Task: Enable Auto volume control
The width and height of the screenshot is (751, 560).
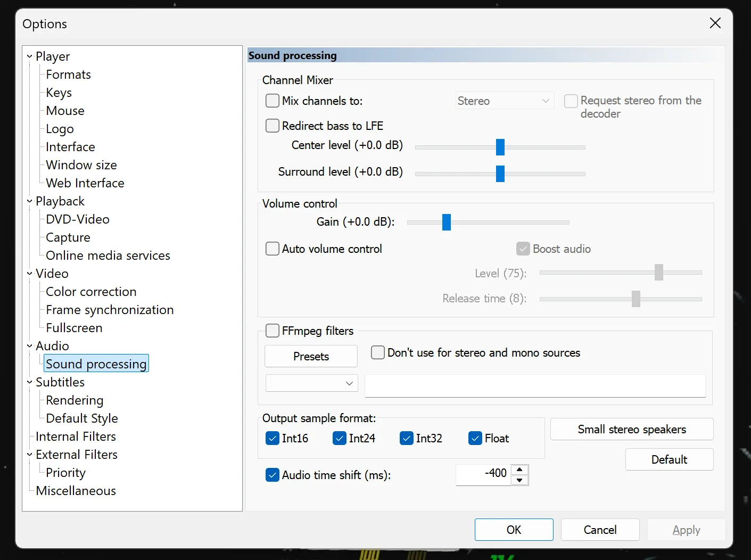Action: (273, 249)
